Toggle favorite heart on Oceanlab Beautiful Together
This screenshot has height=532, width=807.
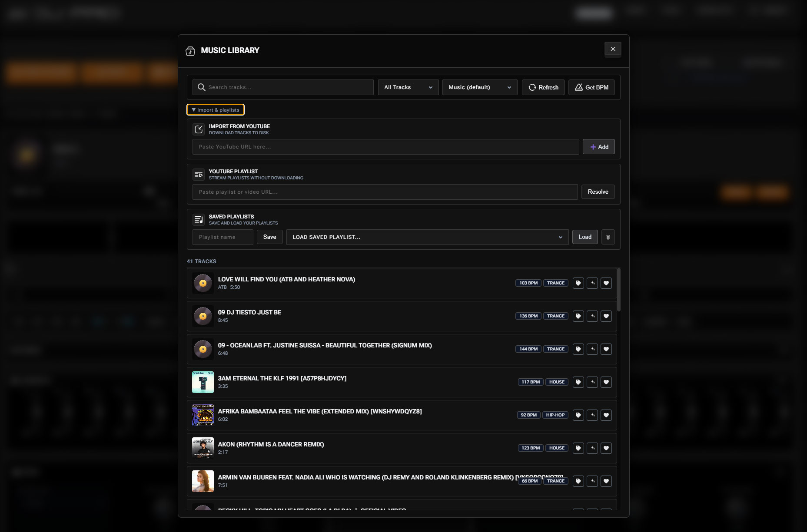coord(606,349)
